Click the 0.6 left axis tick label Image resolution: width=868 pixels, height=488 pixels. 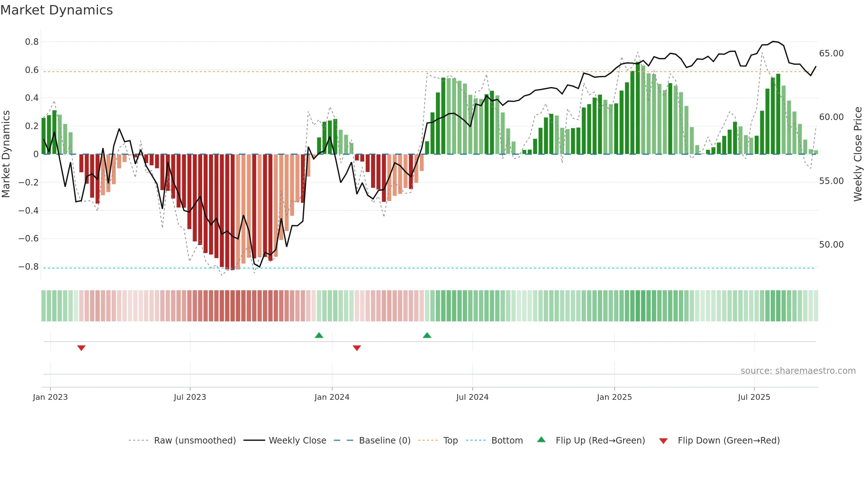(32, 70)
